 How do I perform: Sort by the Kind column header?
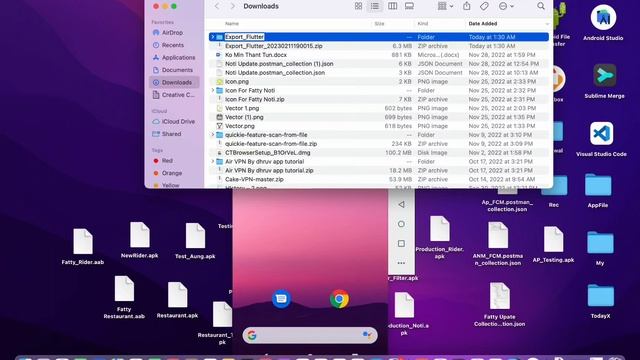tap(422, 24)
